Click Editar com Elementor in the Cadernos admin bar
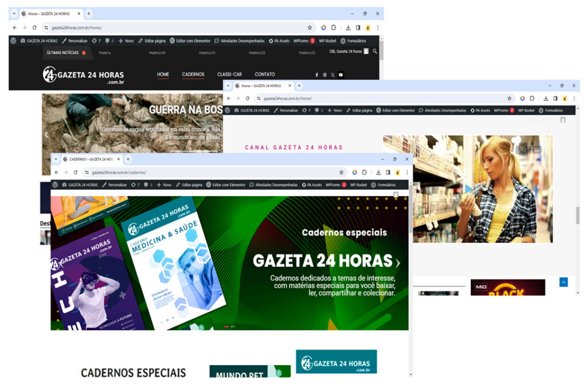 tap(226, 185)
